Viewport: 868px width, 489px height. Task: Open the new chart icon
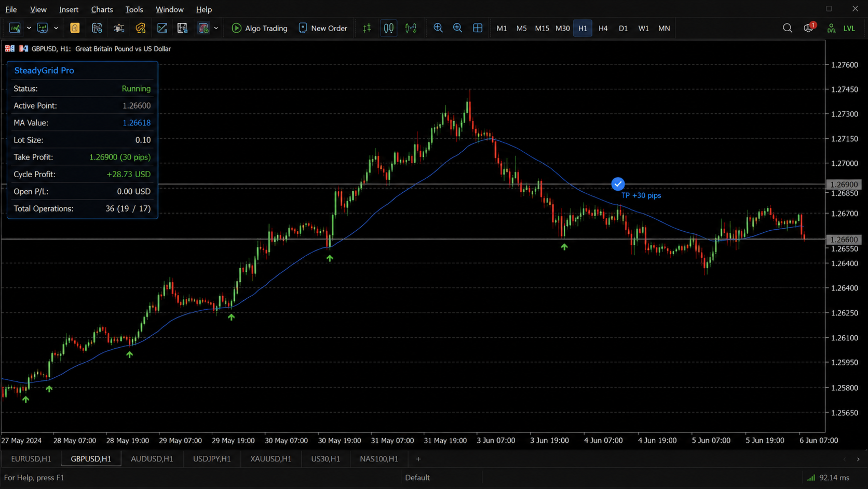[x=15, y=28]
